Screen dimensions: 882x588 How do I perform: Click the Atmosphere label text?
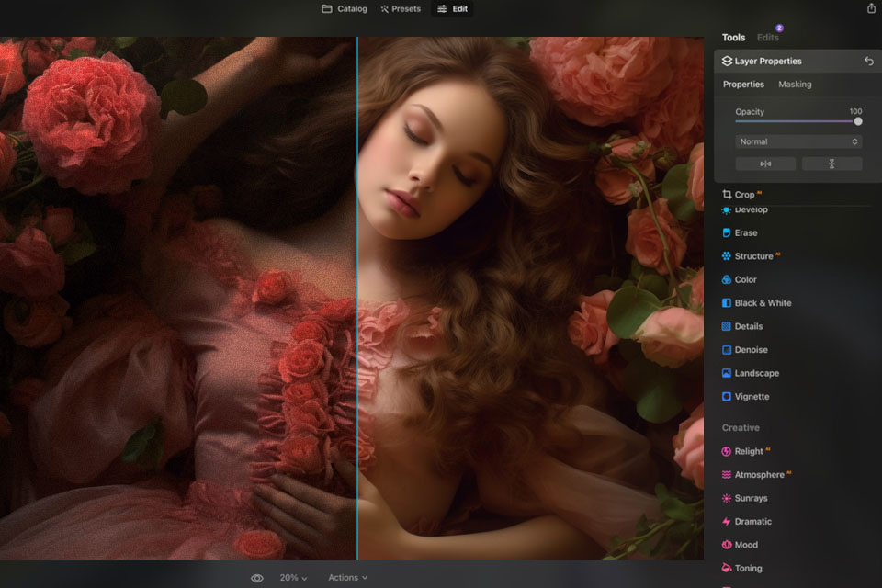760,475
